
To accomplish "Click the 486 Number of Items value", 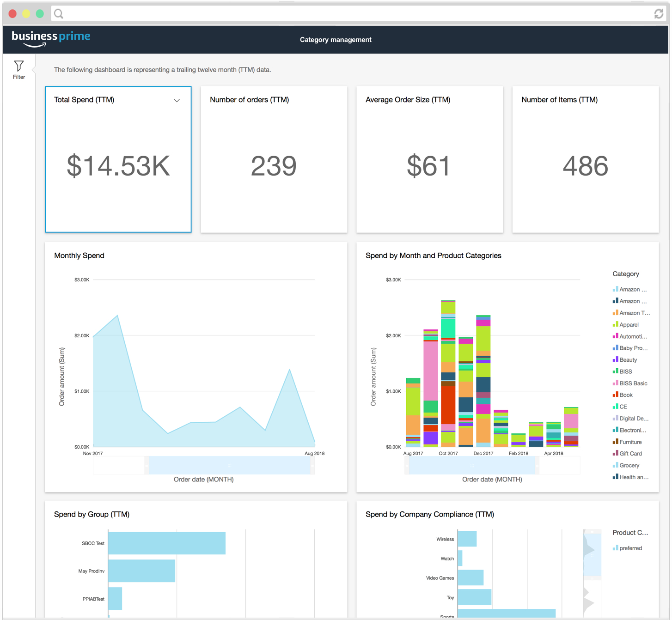I will pyautogui.click(x=586, y=166).
